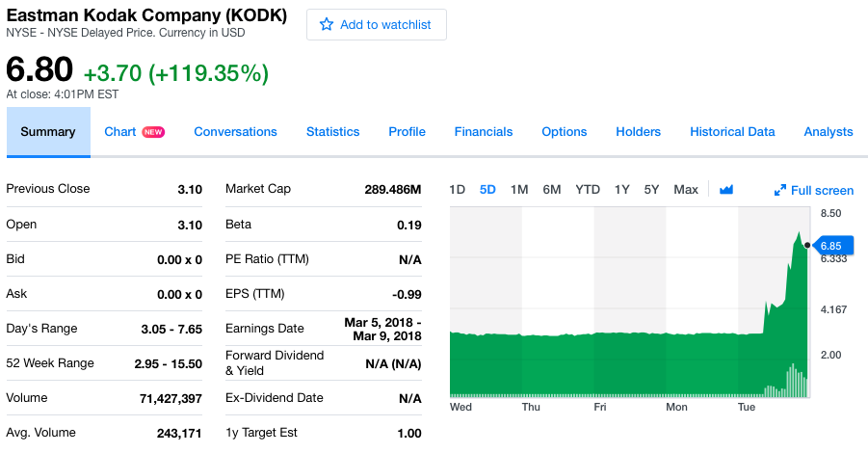Click the Beta value 0.19
Screen dimensions: 868x453
409,225
